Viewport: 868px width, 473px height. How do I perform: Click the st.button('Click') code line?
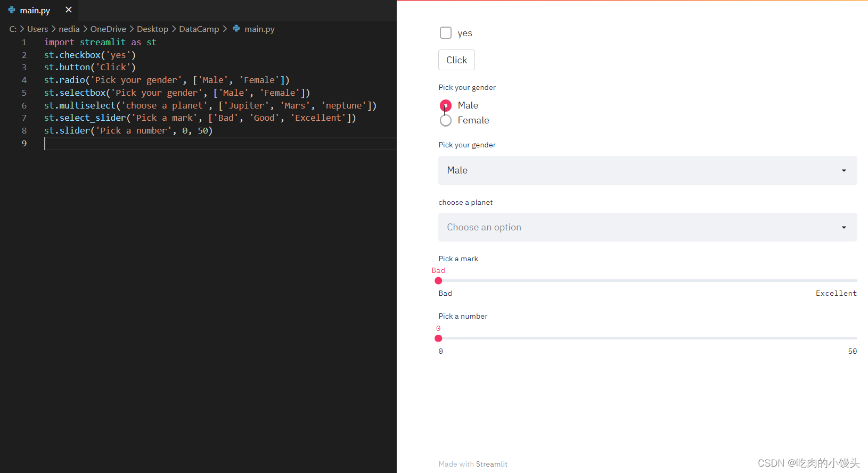(x=90, y=67)
